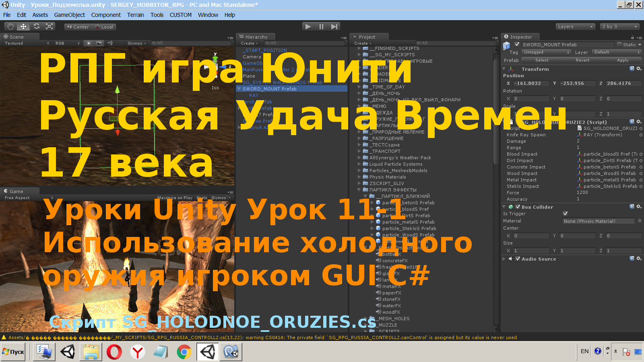Open Opera browser from taskbar
This screenshot has width=644, height=362.
point(114,352)
